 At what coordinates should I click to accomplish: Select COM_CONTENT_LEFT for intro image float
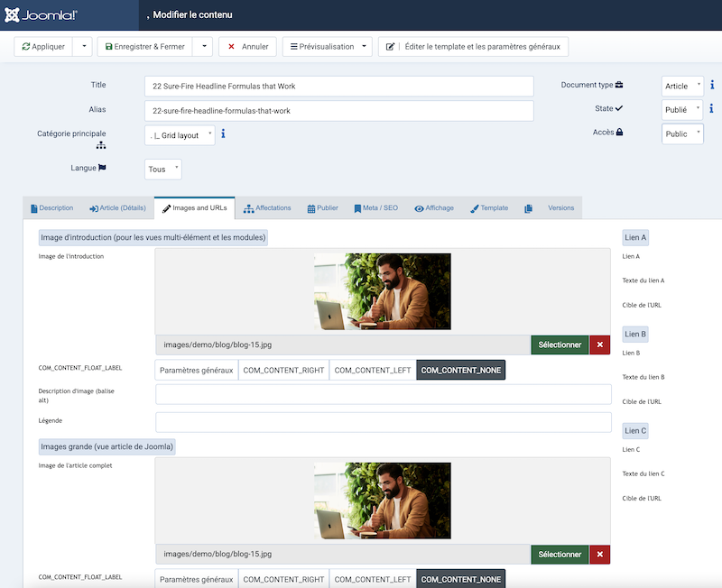(373, 371)
